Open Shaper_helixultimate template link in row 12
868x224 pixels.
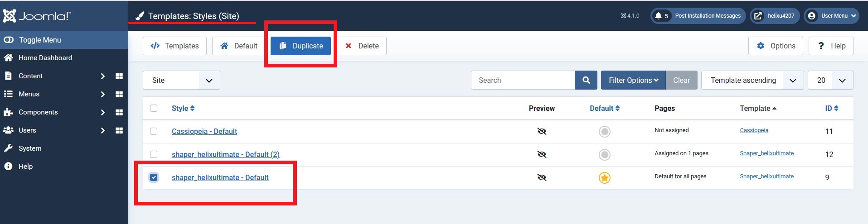point(766,153)
